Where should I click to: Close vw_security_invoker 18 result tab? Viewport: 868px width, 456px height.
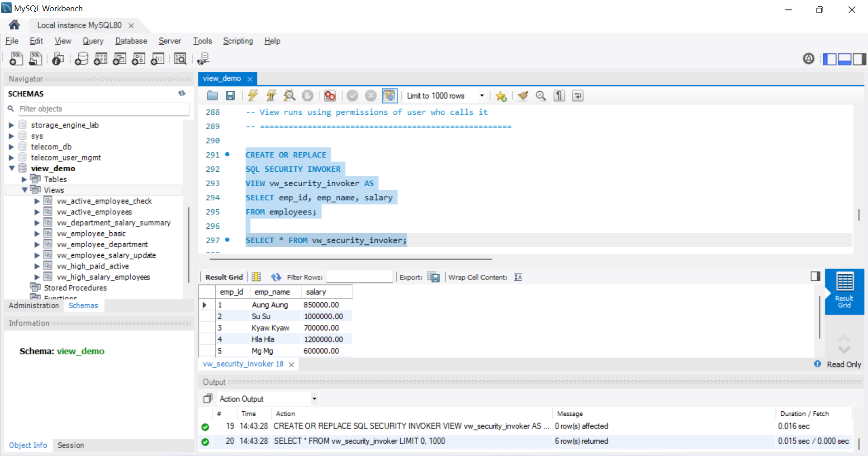coord(291,364)
